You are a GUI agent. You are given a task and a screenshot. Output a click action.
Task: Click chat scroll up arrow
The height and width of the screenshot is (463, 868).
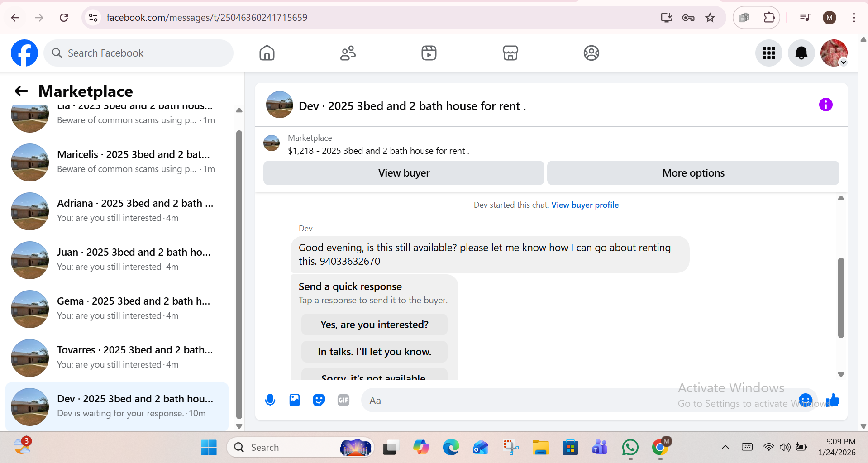(841, 198)
